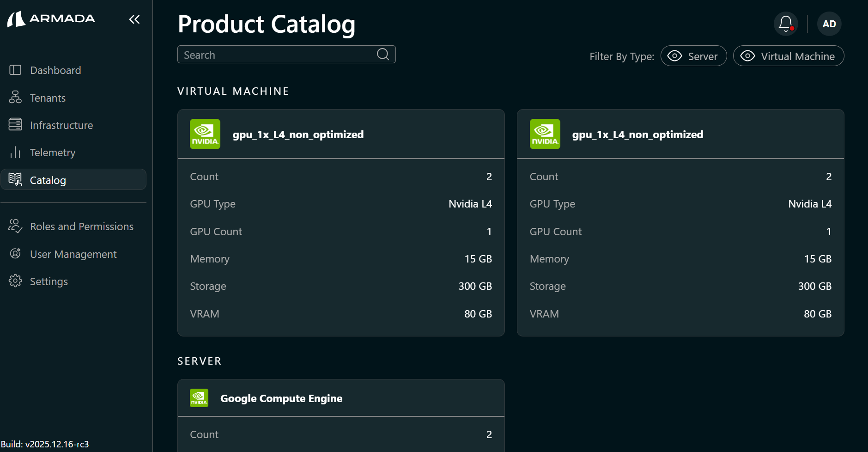The width and height of the screenshot is (868, 452).
Task: Open the Google Compute Engine server card
Action: click(281, 398)
